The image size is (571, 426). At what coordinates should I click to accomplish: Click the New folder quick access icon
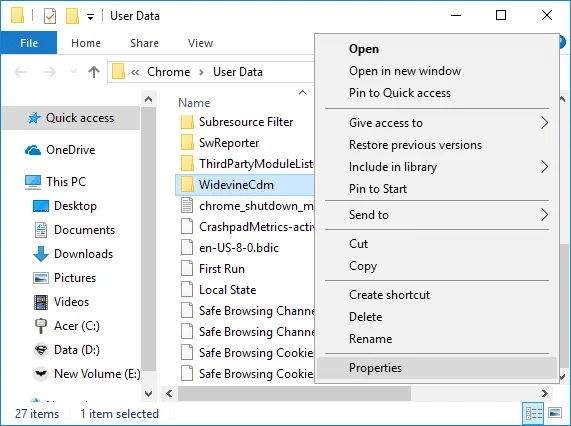pyautogui.click(x=72, y=16)
